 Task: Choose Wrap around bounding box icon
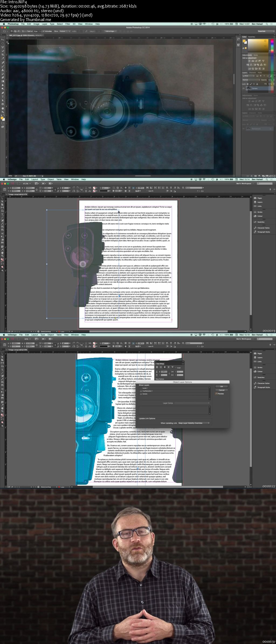pyautogui.click(x=161, y=367)
